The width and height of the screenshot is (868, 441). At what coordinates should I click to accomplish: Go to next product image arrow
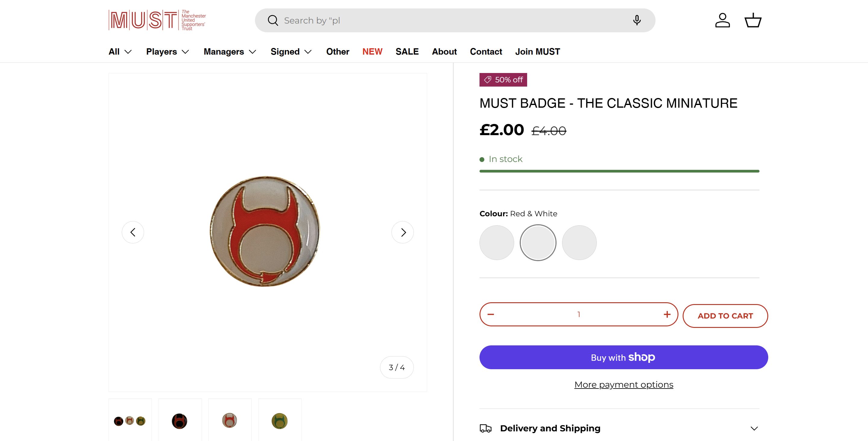click(403, 232)
